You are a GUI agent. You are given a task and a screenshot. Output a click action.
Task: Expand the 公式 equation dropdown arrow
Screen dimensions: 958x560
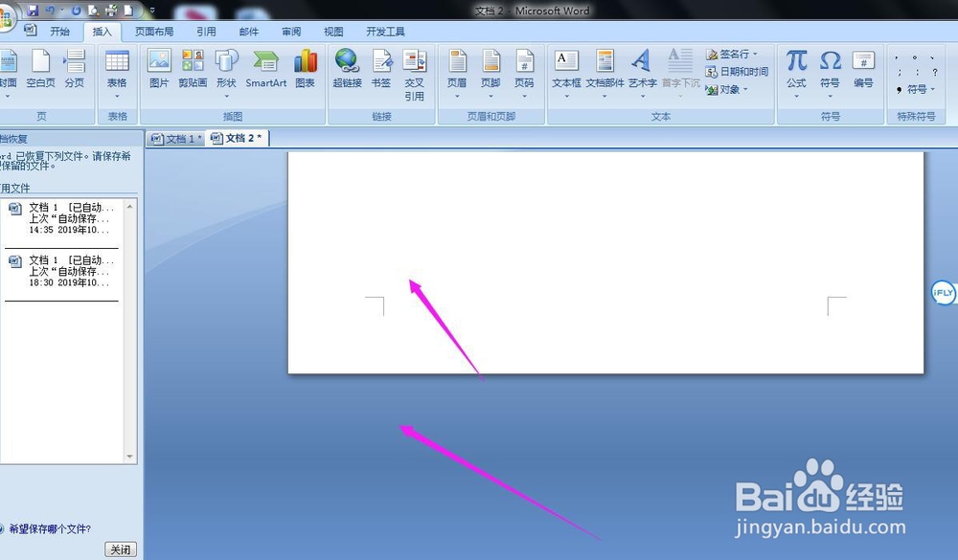coord(796,96)
